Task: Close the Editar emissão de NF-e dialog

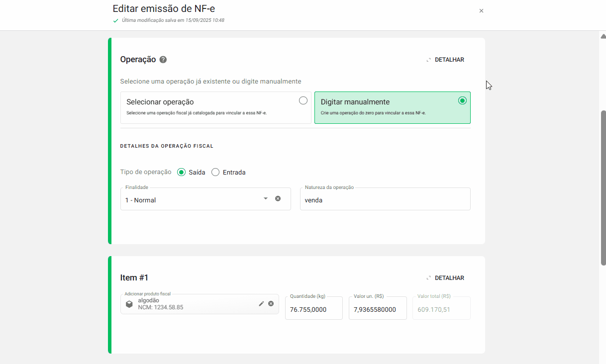Action: coord(481,10)
